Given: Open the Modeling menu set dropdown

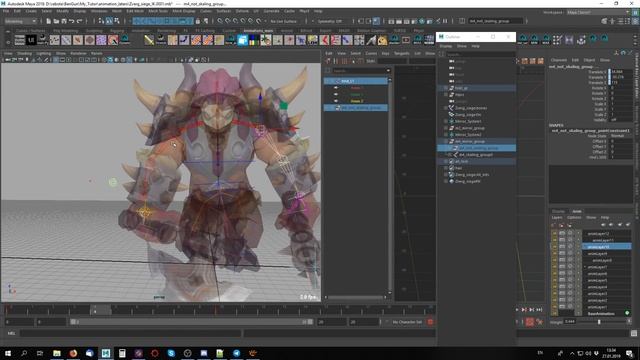Looking at the screenshot, I should [x=20, y=21].
